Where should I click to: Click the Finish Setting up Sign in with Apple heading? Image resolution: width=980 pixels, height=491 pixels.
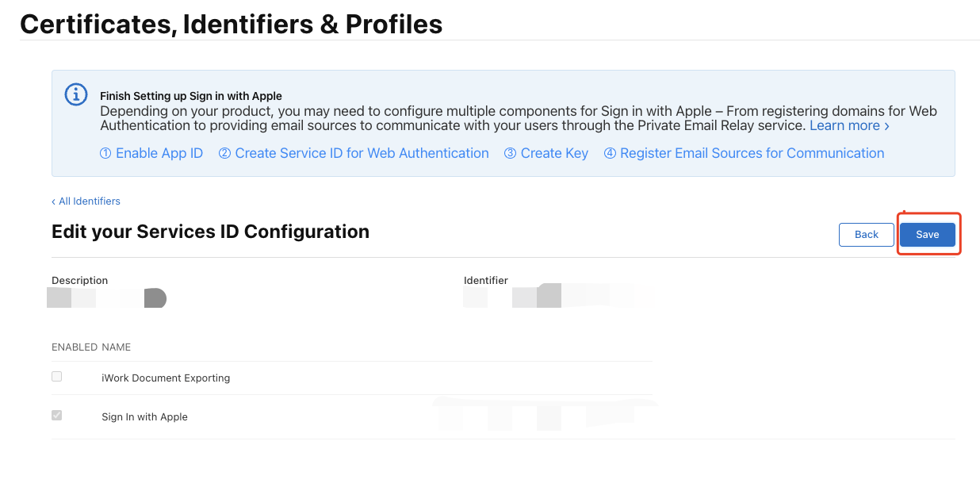(x=191, y=96)
